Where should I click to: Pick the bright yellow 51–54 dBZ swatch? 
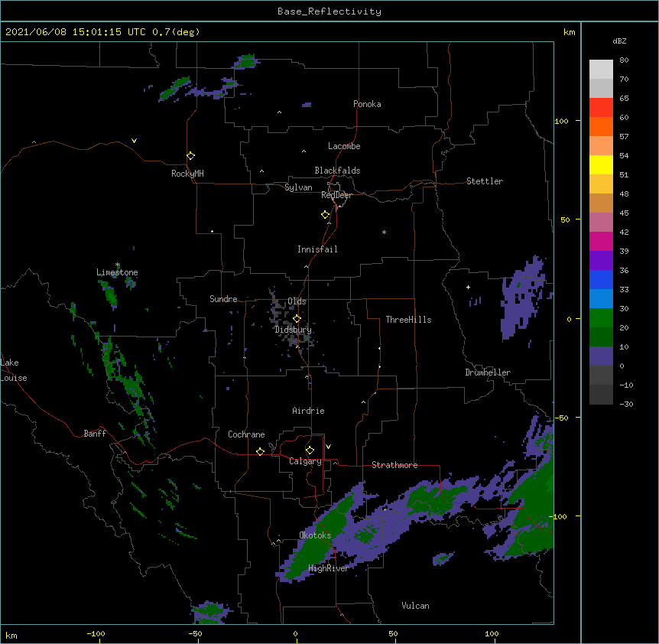[601, 164]
